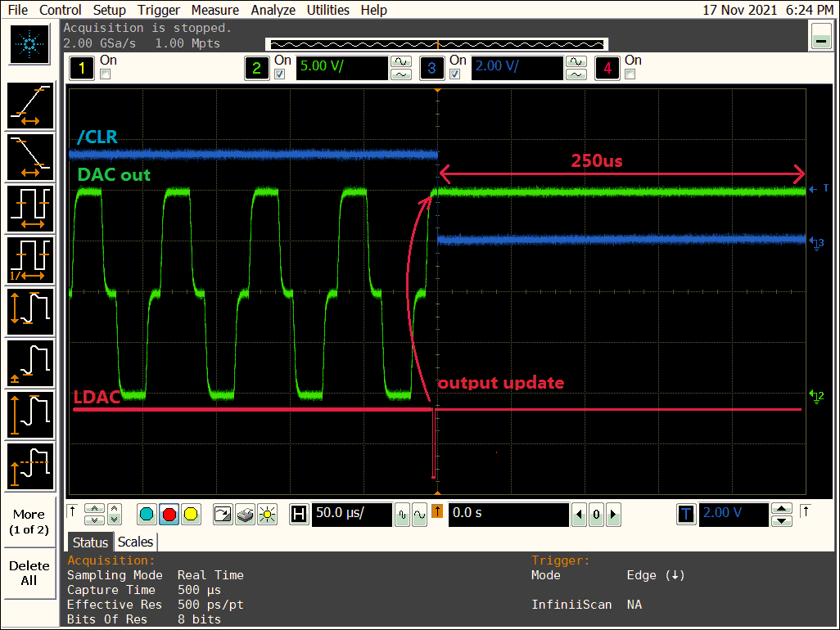Open the Utilities menu

[327, 10]
